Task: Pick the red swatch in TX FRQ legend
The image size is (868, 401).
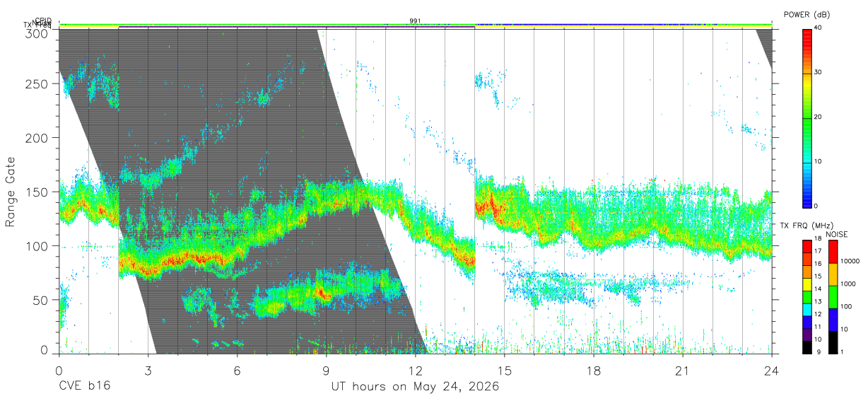Action: [x=807, y=246]
